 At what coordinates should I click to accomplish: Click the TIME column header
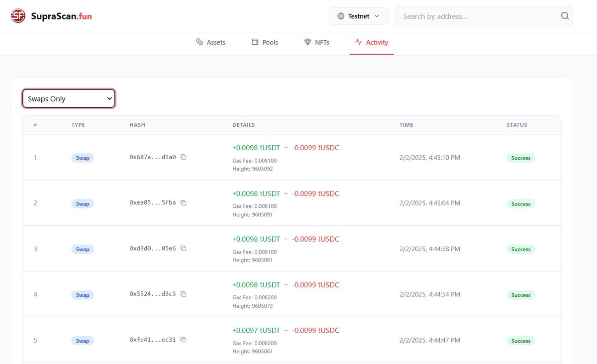click(406, 125)
